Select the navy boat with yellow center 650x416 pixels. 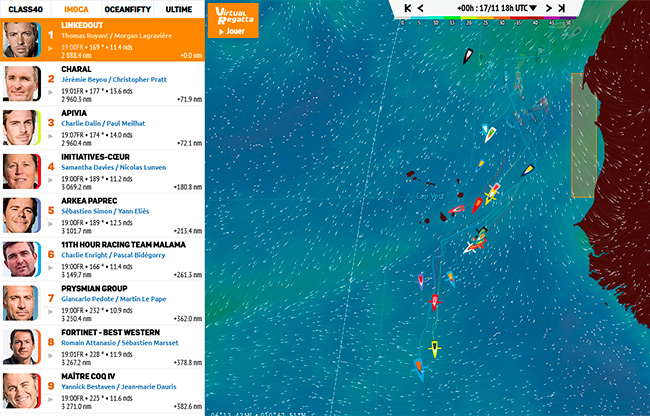pos(528,170)
